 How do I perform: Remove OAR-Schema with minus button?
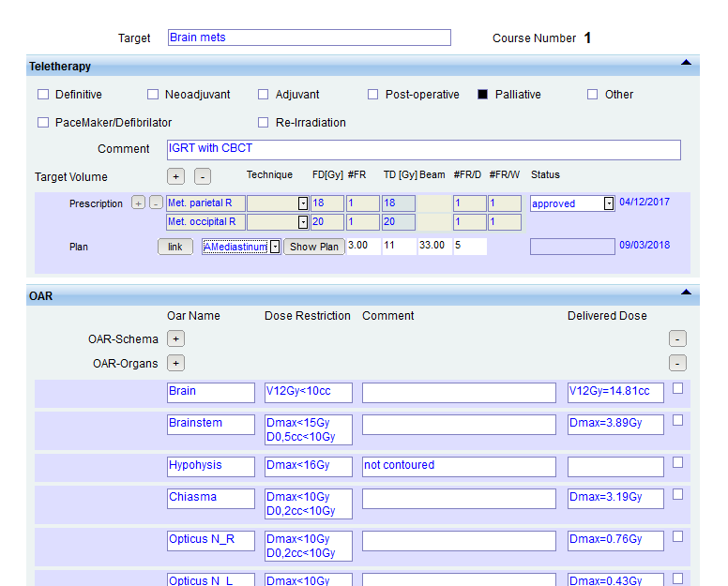tap(677, 338)
